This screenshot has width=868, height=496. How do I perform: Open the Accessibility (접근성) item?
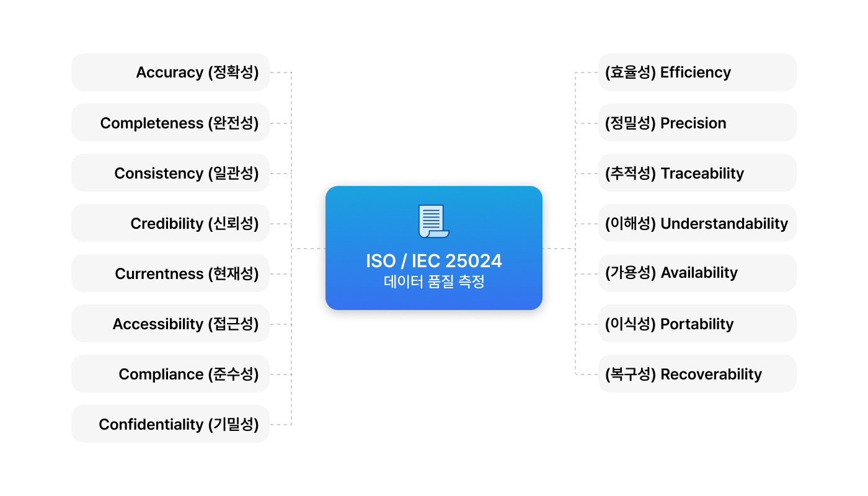tap(170, 324)
